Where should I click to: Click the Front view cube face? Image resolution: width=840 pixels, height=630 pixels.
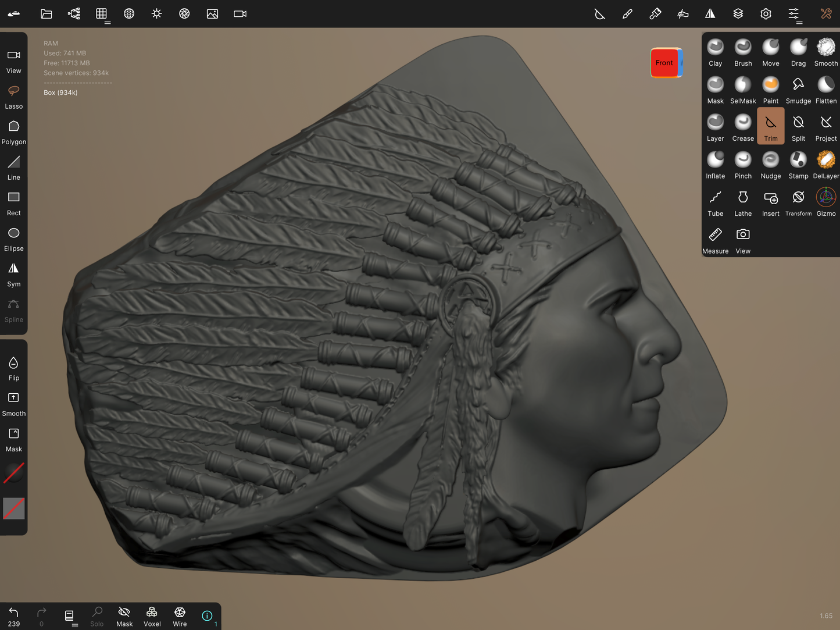coord(664,63)
